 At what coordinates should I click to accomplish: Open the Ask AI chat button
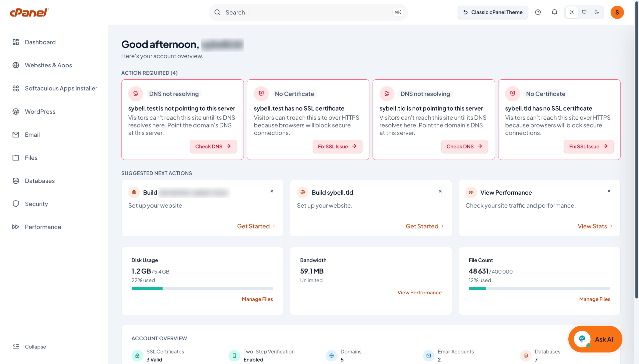point(595,339)
